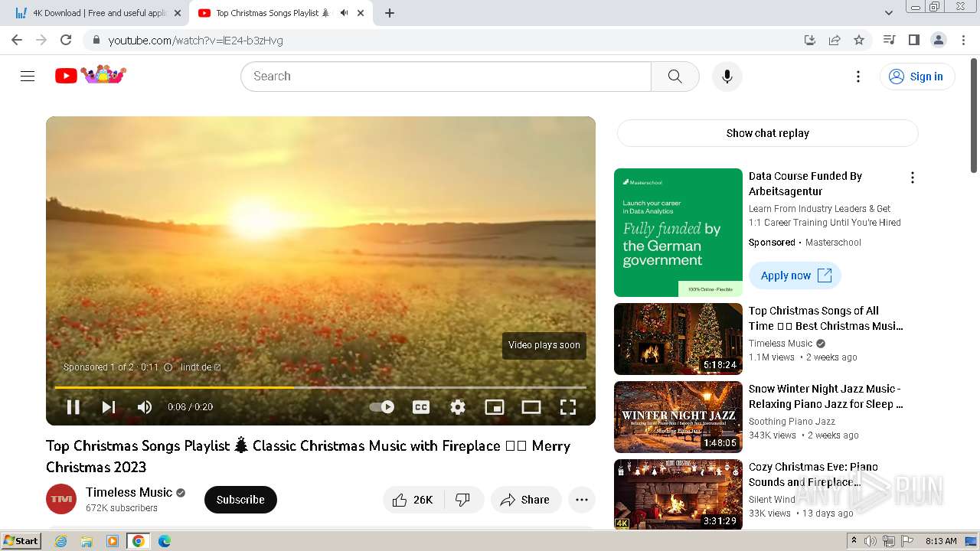Image resolution: width=980 pixels, height=551 pixels.
Task: Open the Timeless Music channel avatar
Action: [x=61, y=499]
